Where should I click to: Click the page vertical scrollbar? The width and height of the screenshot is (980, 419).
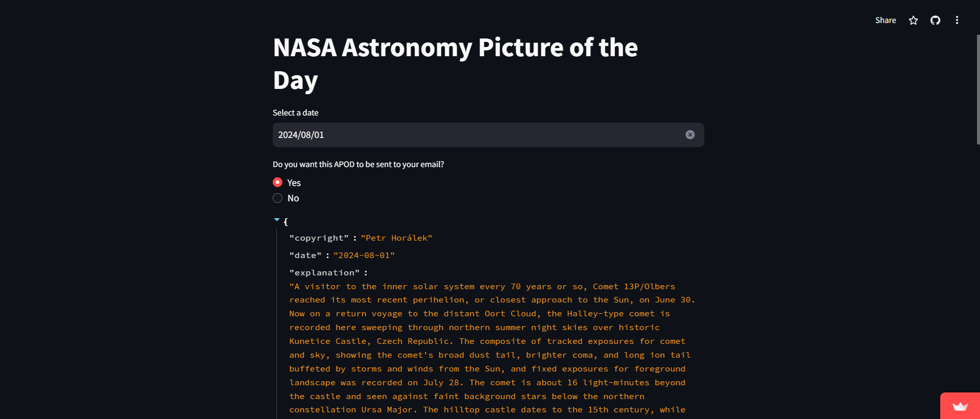[x=977, y=89]
